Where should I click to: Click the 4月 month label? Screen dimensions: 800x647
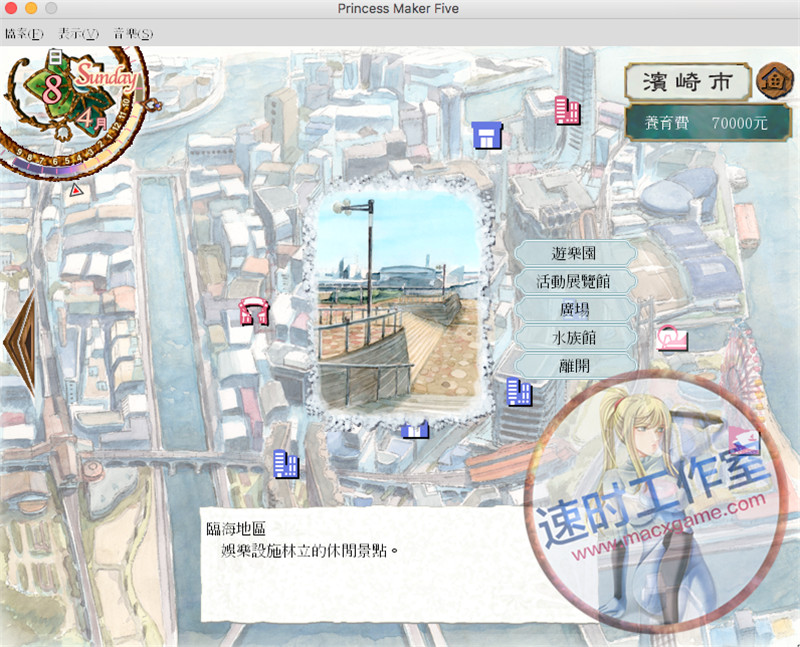pos(92,120)
